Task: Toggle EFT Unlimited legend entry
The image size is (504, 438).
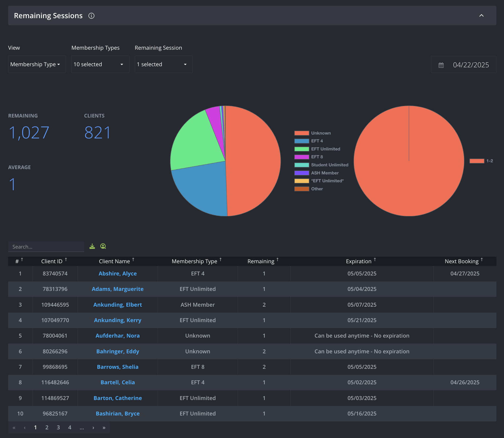Action: [x=317, y=149]
